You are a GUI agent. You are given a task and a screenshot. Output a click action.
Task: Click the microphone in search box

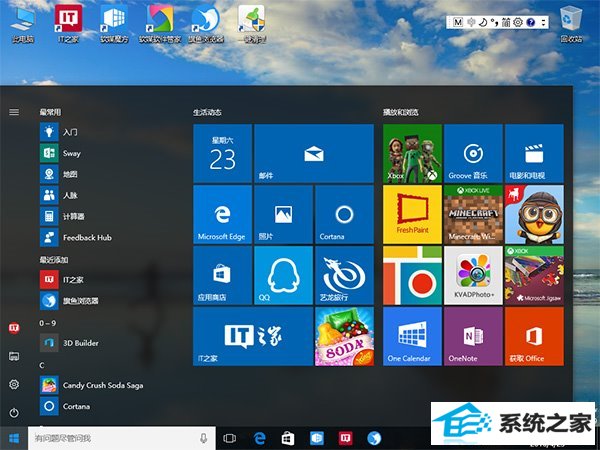tap(204, 438)
